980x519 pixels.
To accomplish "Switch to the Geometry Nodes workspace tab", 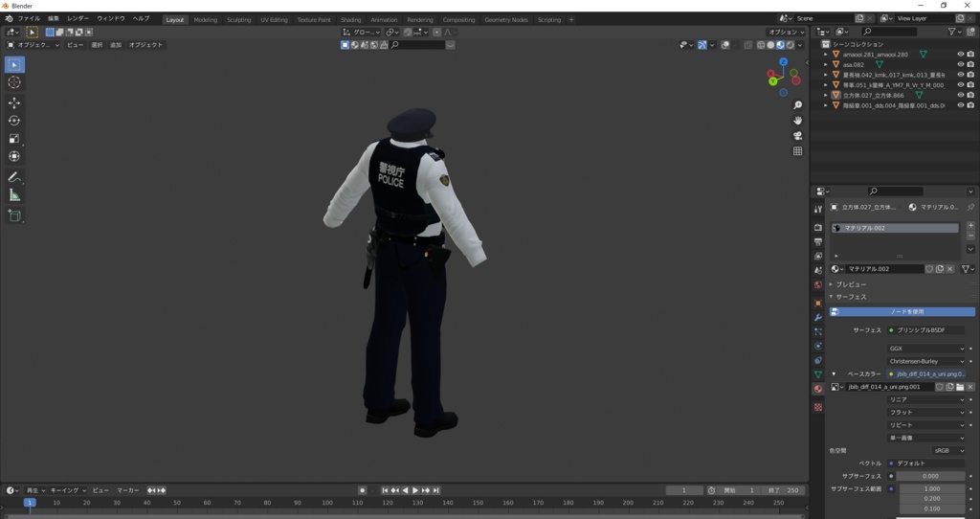I will pyautogui.click(x=506, y=19).
